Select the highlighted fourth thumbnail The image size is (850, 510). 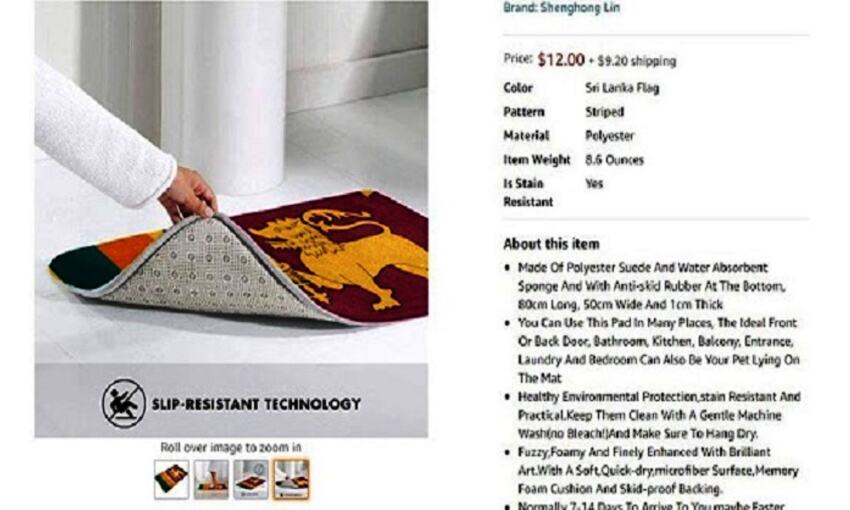coord(291,479)
